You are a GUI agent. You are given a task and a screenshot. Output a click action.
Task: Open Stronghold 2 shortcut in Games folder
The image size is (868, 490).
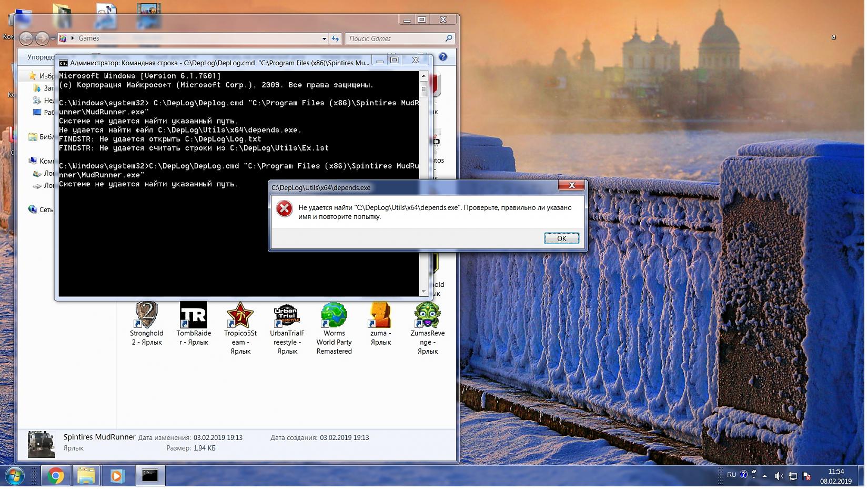(147, 324)
